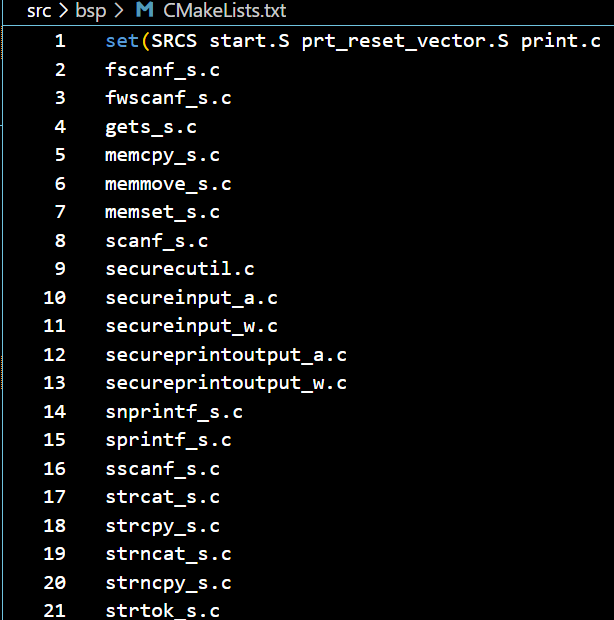Viewport: 614px width, 620px height.
Task: Click secureprintoutput_w.c on line 13
Action: click(226, 383)
